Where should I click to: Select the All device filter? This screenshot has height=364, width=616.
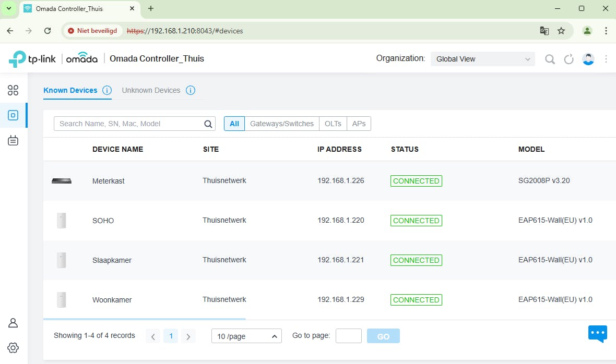click(234, 124)
